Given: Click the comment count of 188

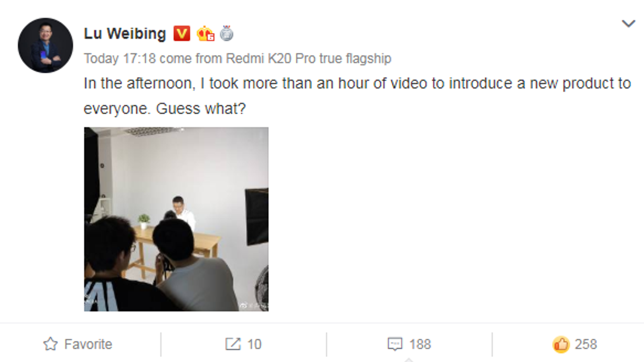Looking at the screenshot, I should pos(420,344).
